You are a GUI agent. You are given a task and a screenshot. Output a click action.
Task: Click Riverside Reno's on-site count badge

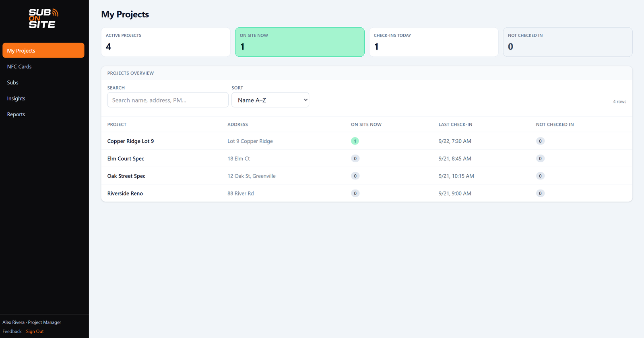click(x=355, y=194)
